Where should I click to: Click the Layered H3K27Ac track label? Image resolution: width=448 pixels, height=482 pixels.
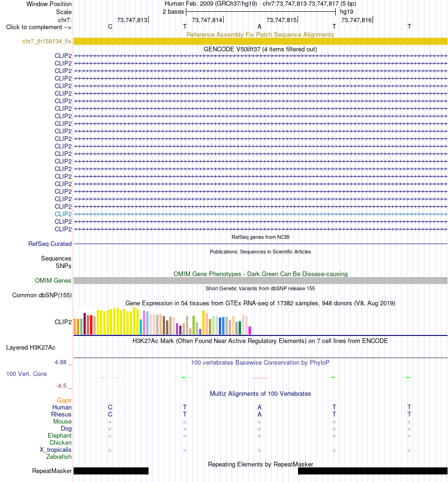pyautogui.click(x=31, y=348)
